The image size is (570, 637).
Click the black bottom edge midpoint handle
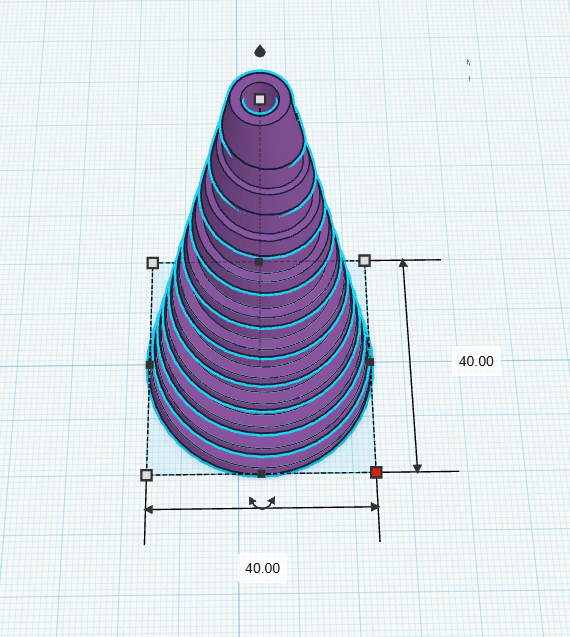pos(261,474)
